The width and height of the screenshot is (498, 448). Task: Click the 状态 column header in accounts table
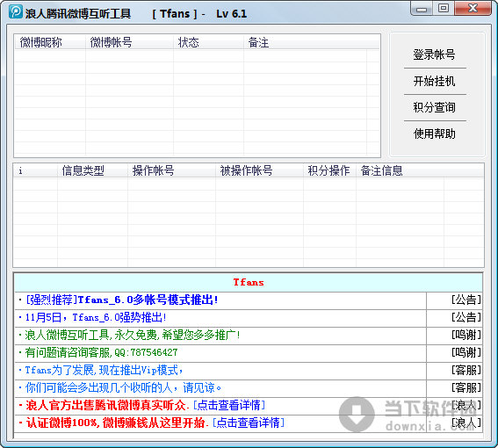click(x=208, y=42)
